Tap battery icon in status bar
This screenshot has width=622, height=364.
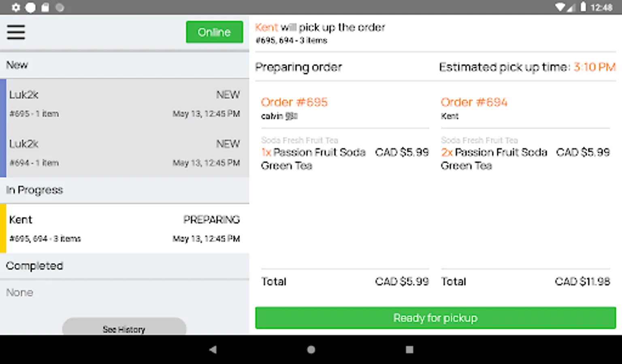(x=583, y=7)
